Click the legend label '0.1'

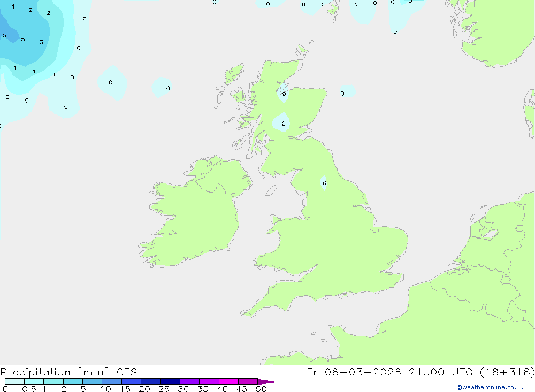[9, 389]
